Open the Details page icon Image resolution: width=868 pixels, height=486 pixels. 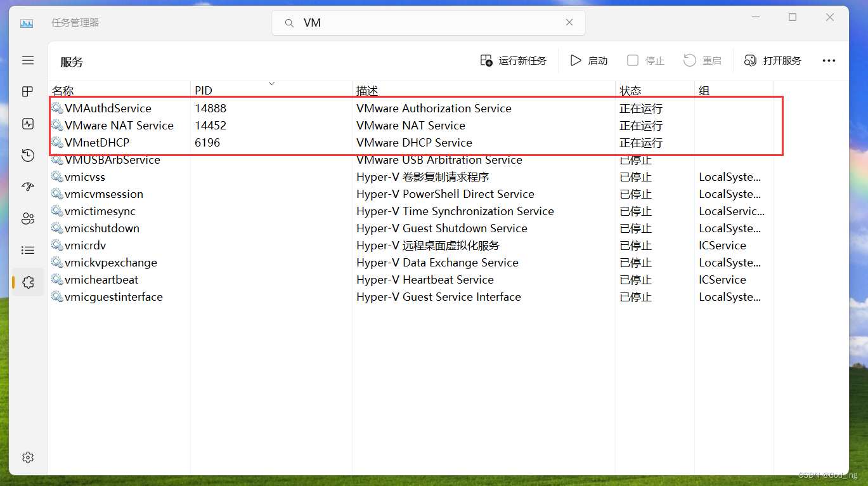28,251
